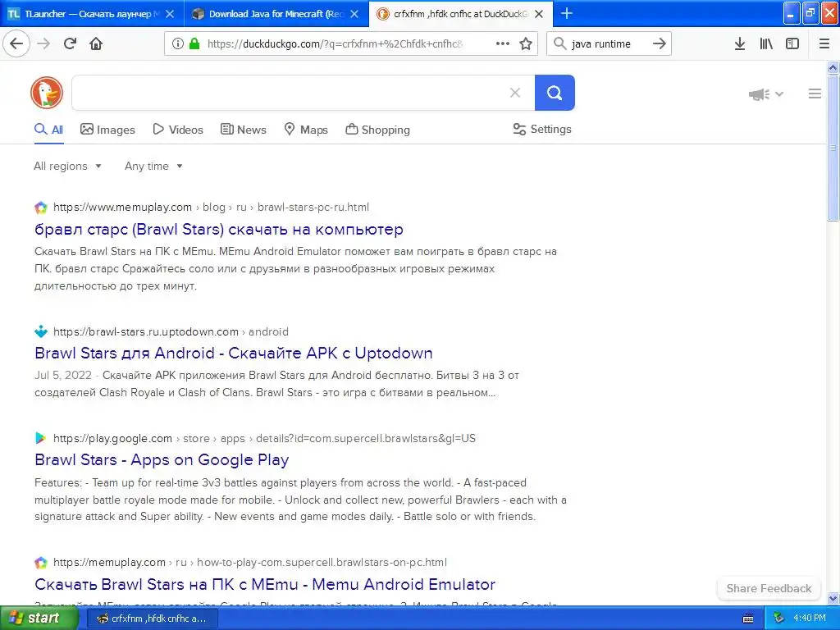
Task: Open Brawl Stars для Android Uptodown result
Action: click(234, 353)
